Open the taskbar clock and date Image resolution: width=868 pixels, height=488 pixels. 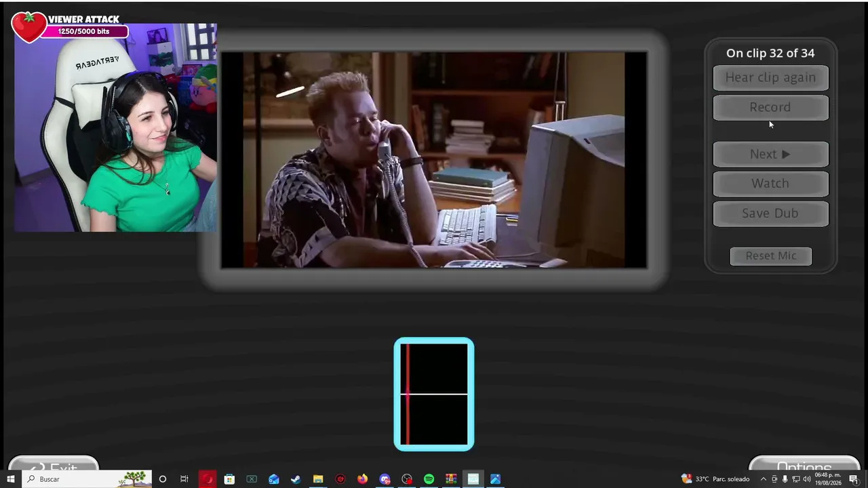[827, 479]
